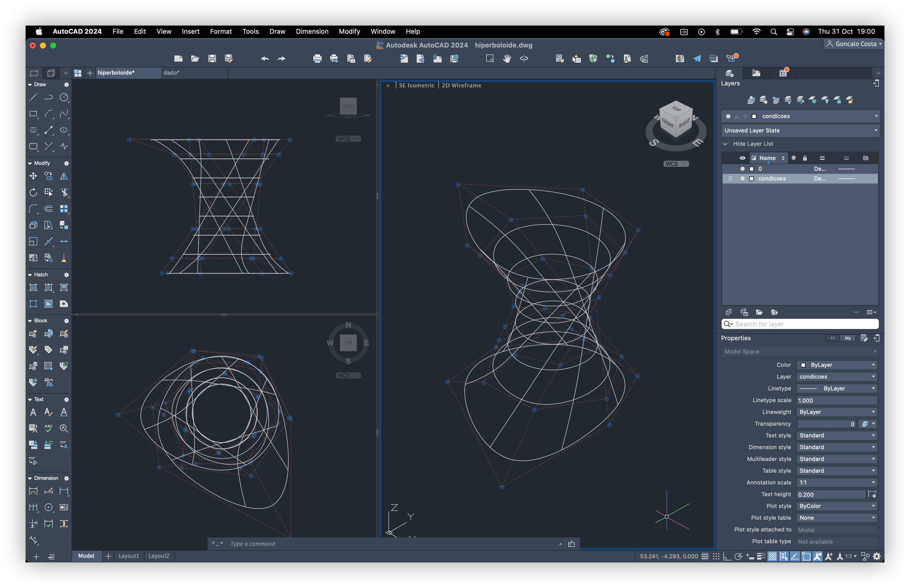Select the Circle draw tool
Screen dimensions: 910x588
(64, 97)
